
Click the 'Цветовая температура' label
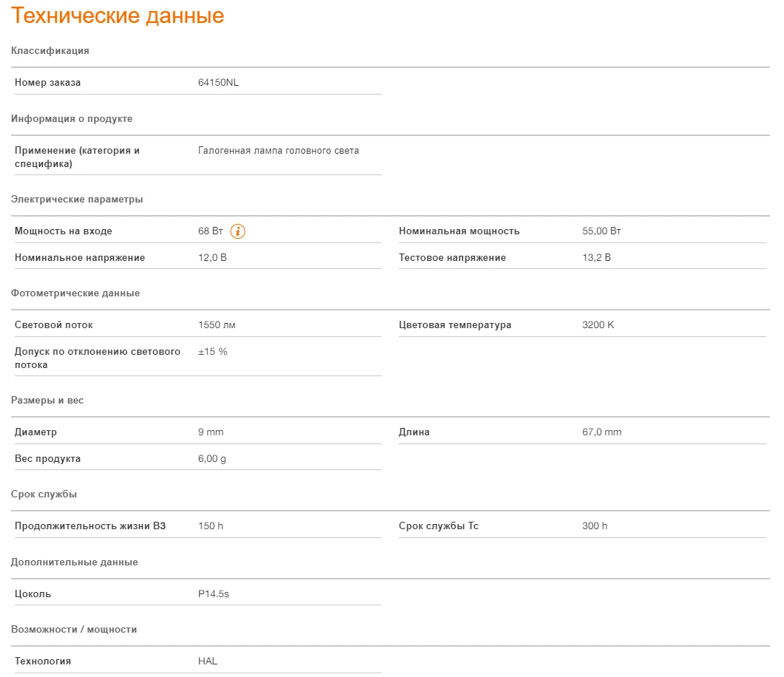(455, 324)
